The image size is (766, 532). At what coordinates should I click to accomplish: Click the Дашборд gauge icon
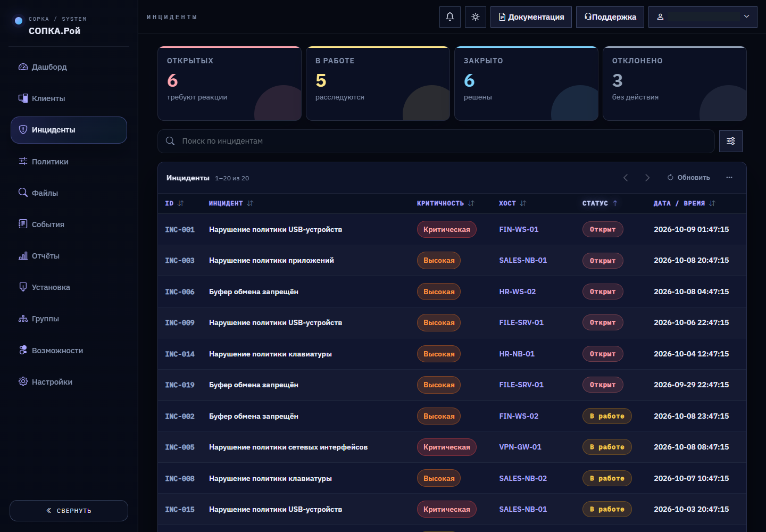pyautogui.click(x=23, y=67)
